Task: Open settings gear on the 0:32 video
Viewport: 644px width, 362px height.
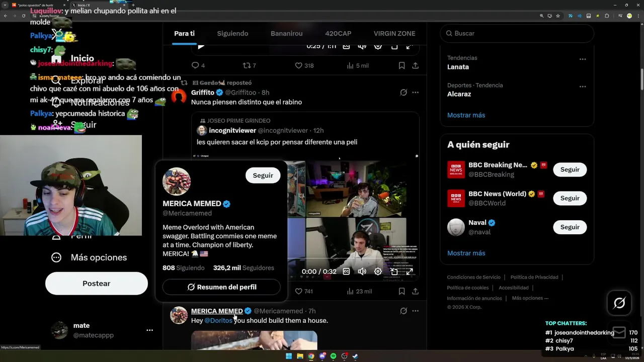Action: [378, 271]
